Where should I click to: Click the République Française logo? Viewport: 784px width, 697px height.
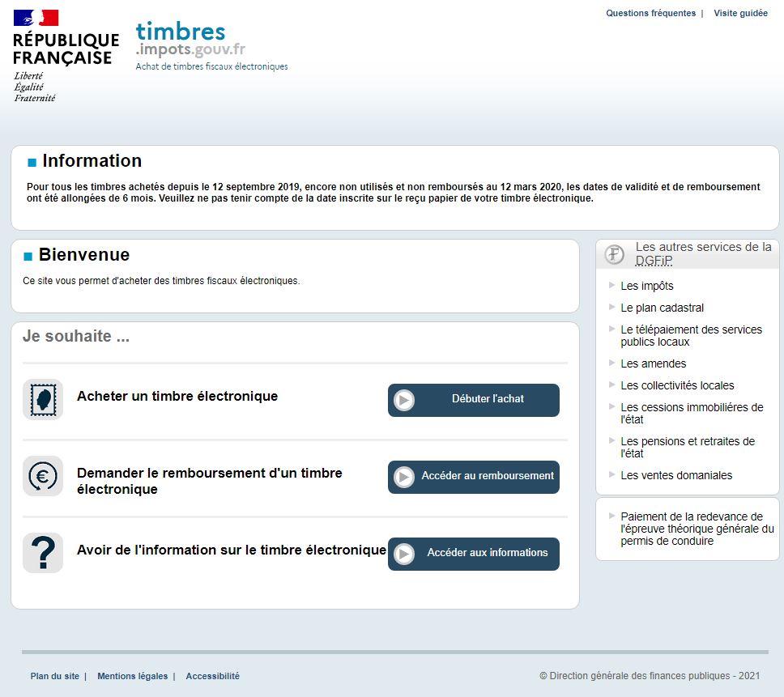point(66,56)
